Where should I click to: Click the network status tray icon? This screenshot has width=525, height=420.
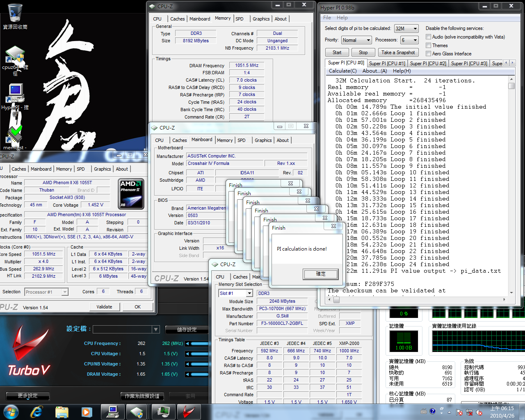coord(469,412)
